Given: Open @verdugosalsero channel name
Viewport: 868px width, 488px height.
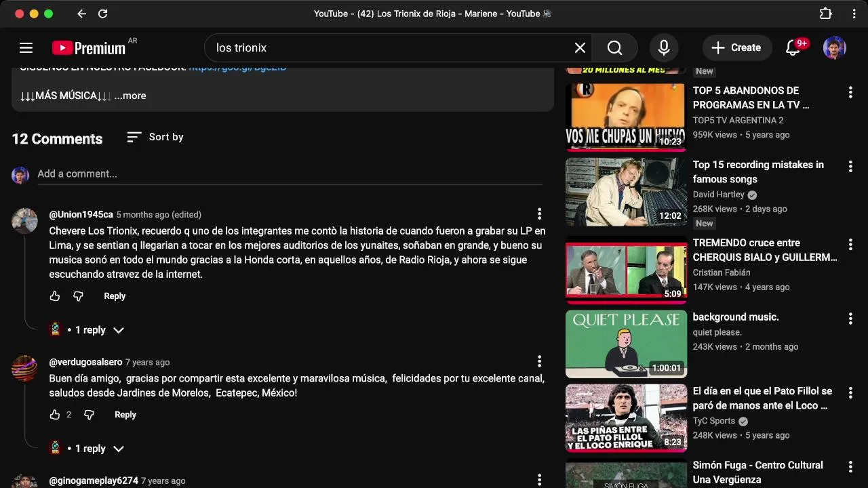Looking at the screenshot, I should coord(85,362).
